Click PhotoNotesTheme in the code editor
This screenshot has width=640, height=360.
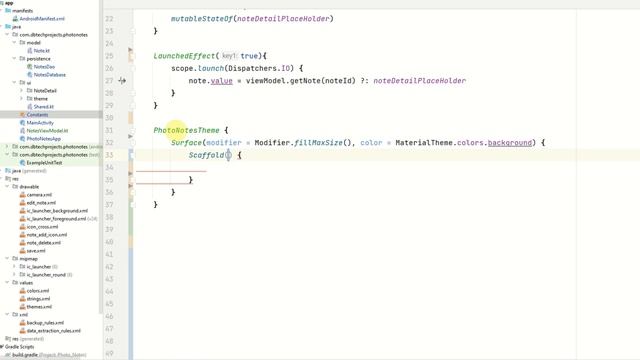tap(186, 130)
